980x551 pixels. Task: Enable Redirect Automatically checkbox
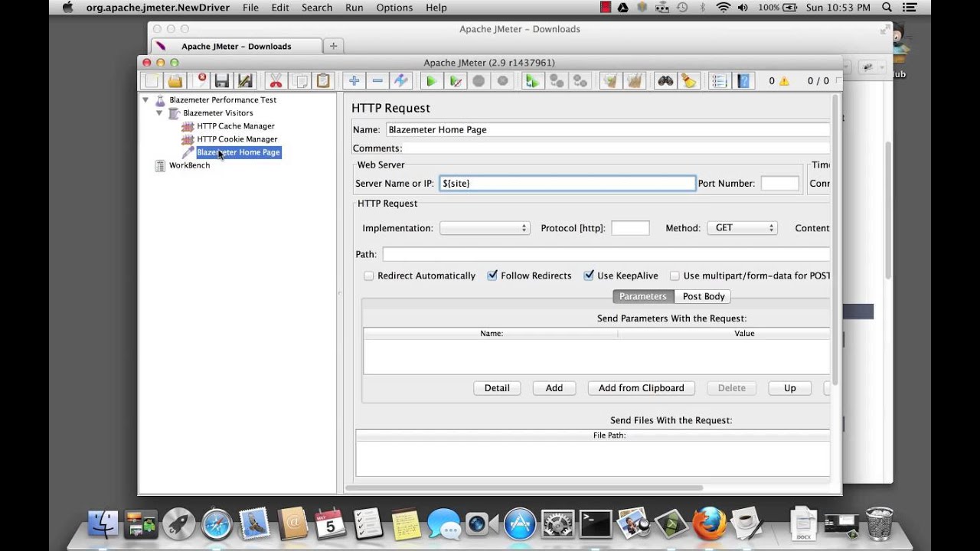click(x=369, y=275)
